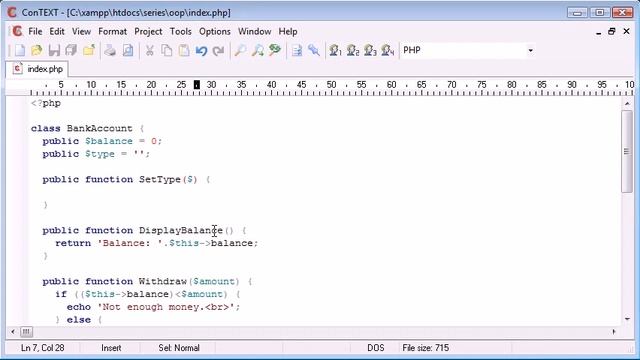This screenshot has width=640, height=360.
Task: Click the Close file folder icon
Action: (89, 51)
